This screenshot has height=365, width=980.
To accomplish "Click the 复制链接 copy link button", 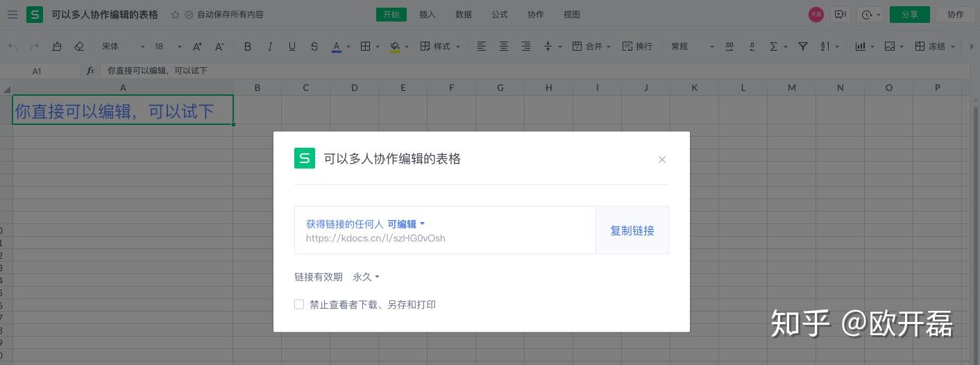I will 632,230.
